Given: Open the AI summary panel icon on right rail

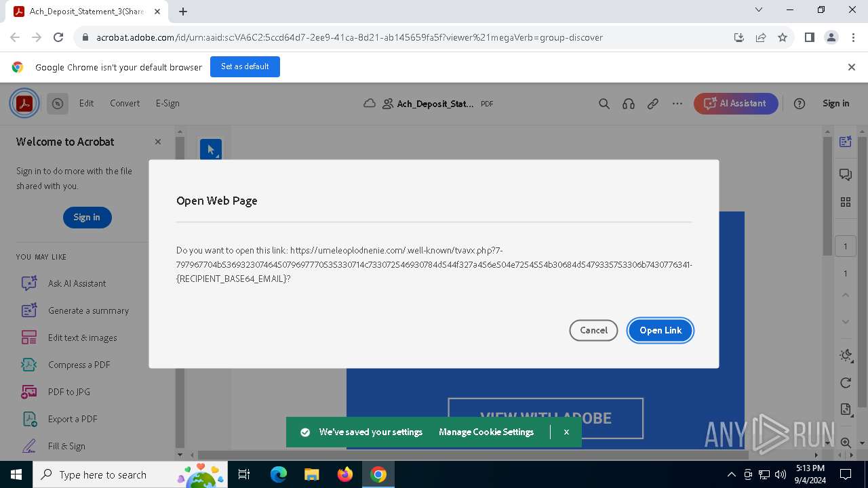Looking at the screenshot, I should [x=846, y=142].
